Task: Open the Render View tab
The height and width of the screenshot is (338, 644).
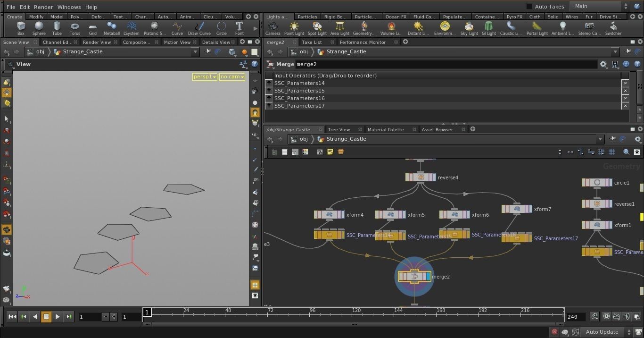Action: pos(97,42)
